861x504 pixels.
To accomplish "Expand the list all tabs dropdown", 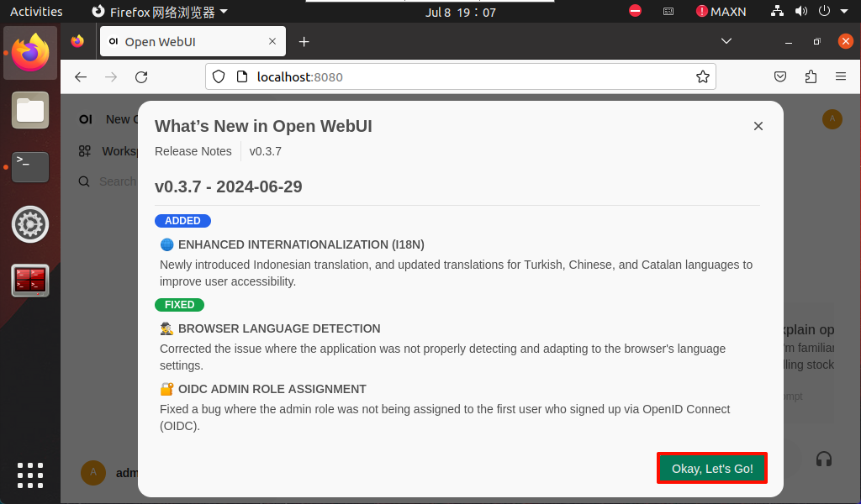I will tap(726, 42).
